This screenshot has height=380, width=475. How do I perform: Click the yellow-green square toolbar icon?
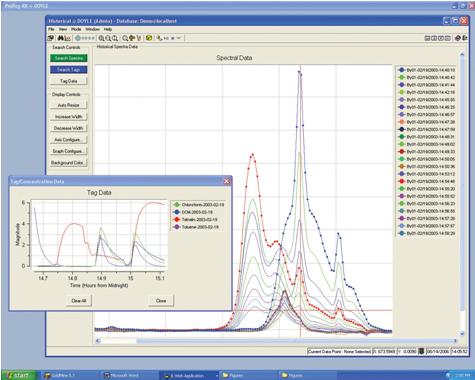[149, 38]
